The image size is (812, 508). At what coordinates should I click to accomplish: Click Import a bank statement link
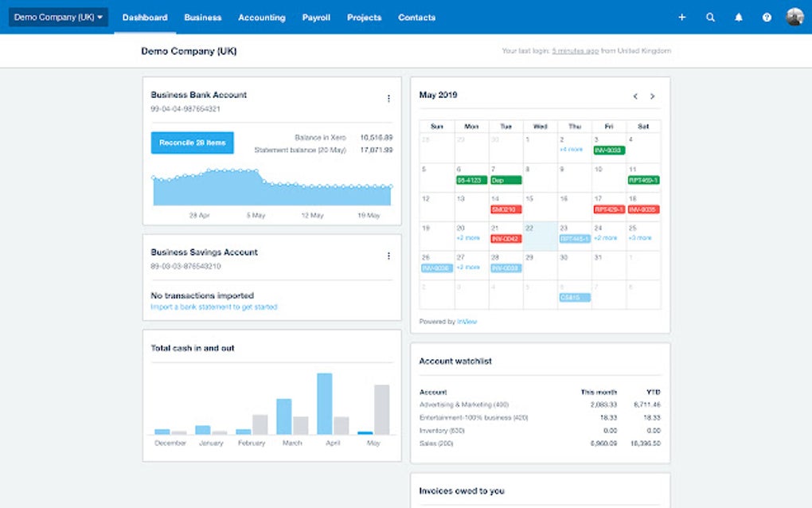(214, 307)
